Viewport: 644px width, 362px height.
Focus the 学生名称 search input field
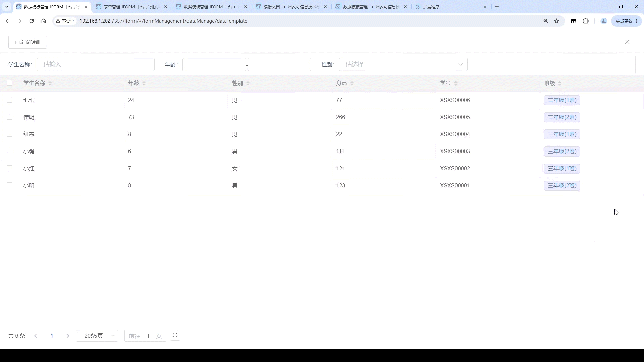tap(96, 64)
